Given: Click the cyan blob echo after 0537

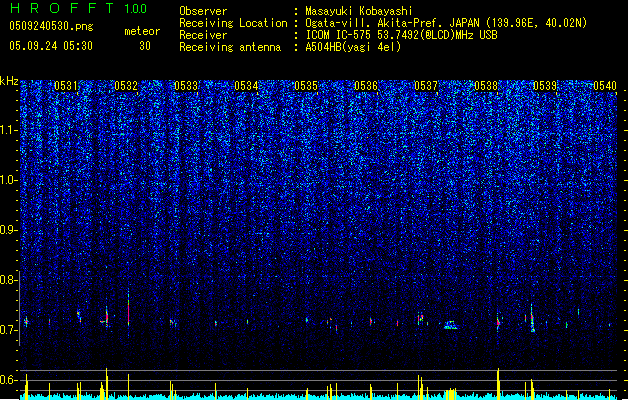Looking at the screenshot, I should [450, 325].
